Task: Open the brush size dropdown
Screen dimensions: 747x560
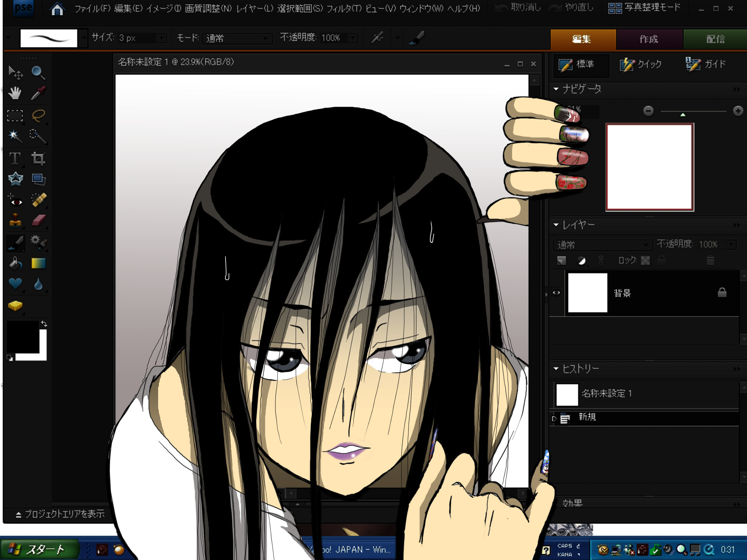Action: (162, 38)
